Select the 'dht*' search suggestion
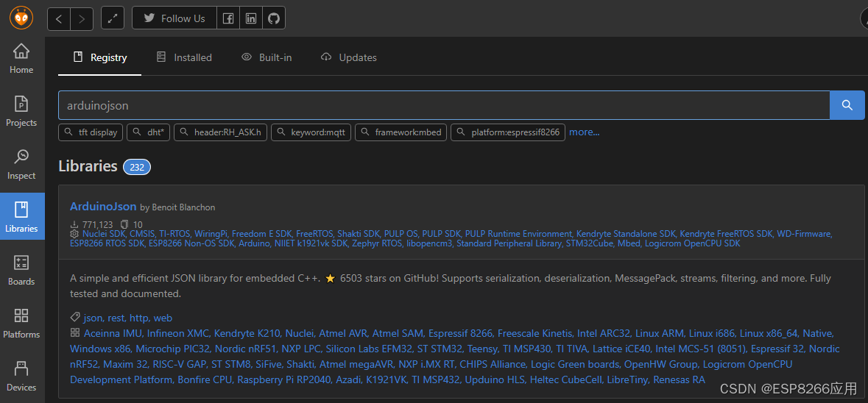The image size is (868, 403). (149, 132)
